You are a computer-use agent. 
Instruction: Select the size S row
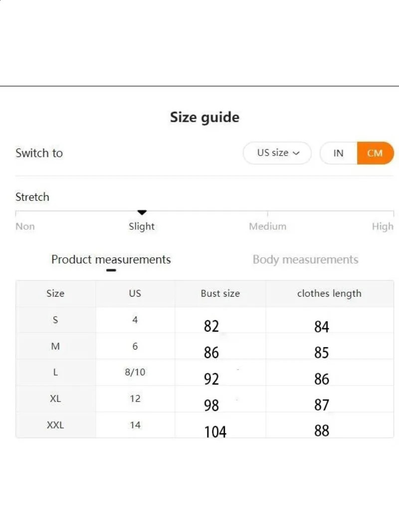pos(55,320)
